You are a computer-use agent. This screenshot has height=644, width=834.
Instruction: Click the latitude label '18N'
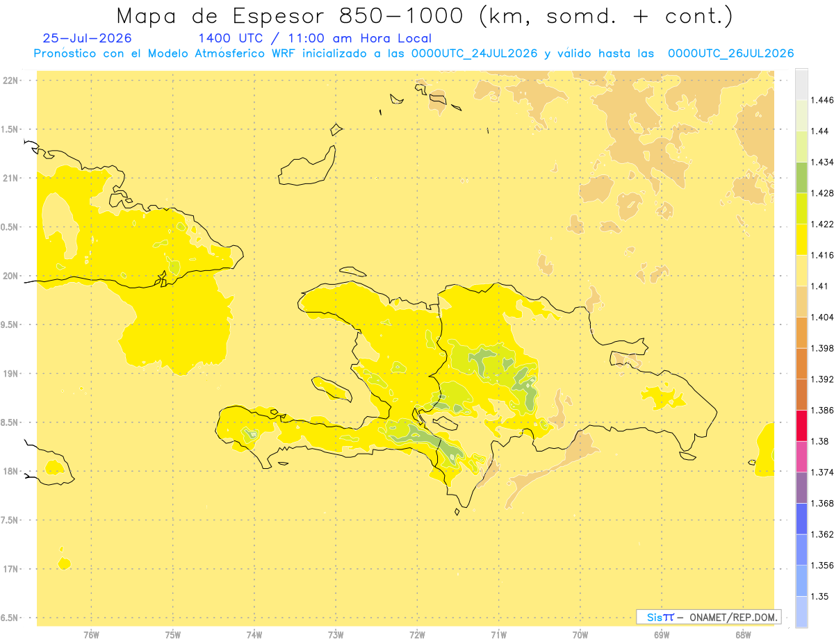[10, 472]
